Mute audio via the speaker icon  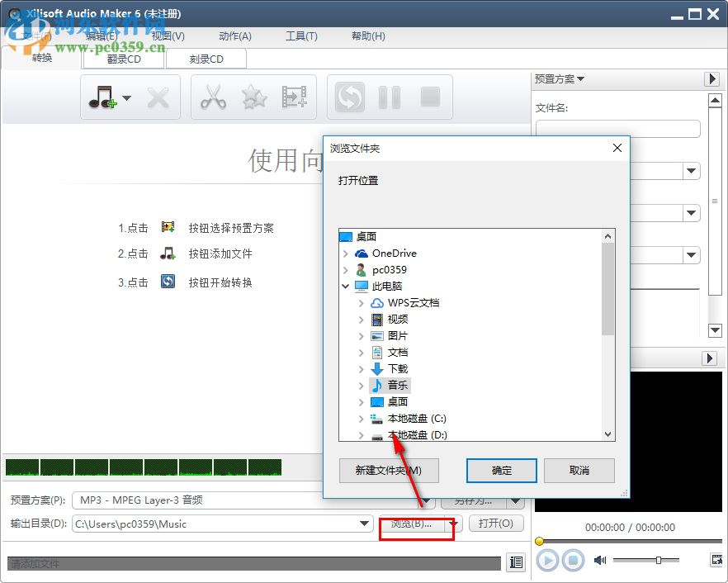tap(600, 561)
